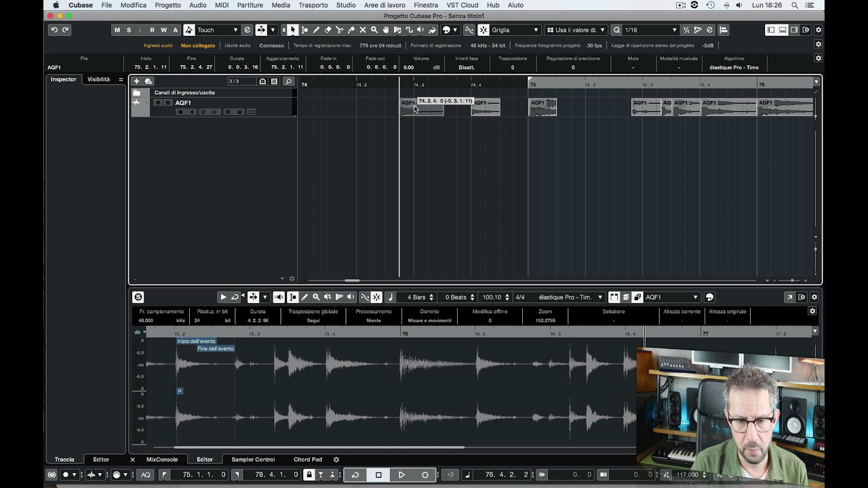868x488 pixels.
Task: Select the Object Selection arrow tool
Action: point(292,30)
